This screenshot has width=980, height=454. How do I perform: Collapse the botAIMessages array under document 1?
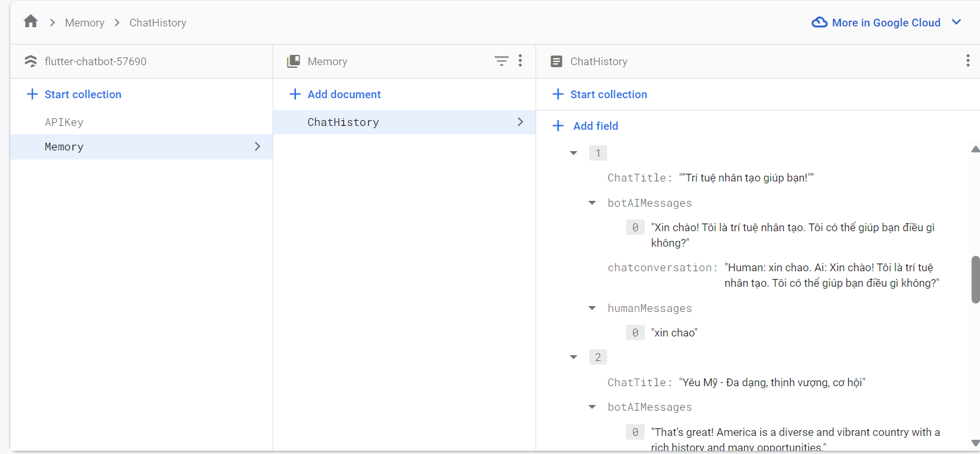click(x=592, y=202)
